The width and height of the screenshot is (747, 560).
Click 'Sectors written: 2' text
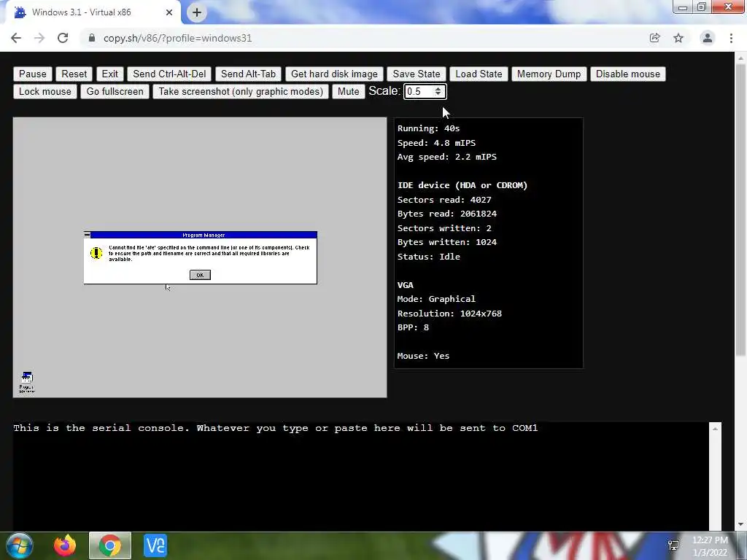point(444,228)
